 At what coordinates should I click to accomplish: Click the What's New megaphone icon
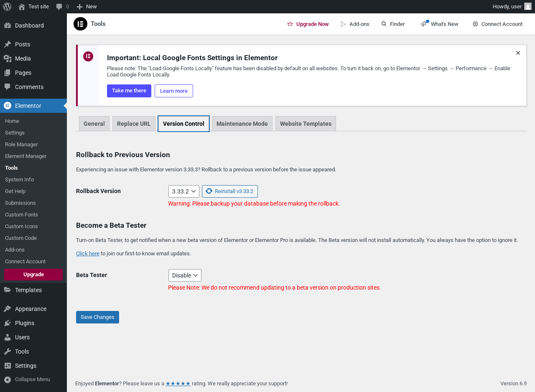[x=424, y=24]
